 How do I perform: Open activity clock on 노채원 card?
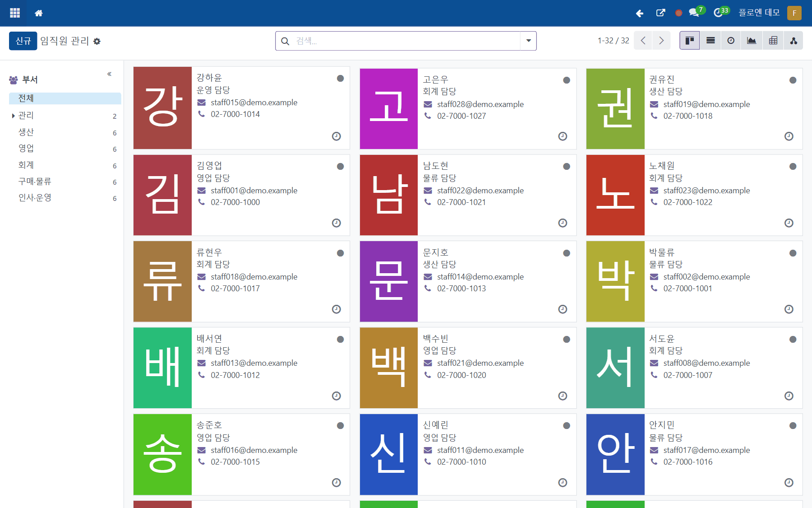tap(789, 223)
